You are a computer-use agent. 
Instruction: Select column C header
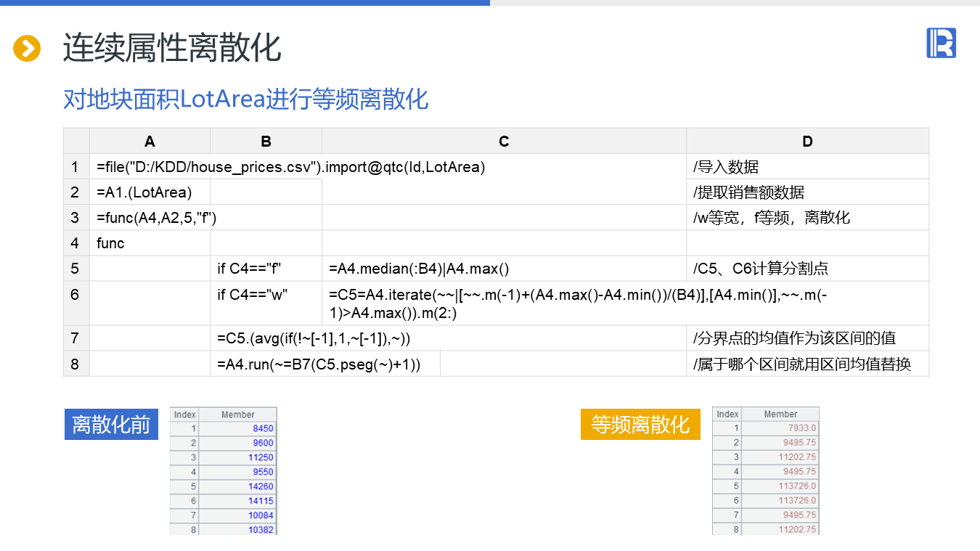pos(504,142)
